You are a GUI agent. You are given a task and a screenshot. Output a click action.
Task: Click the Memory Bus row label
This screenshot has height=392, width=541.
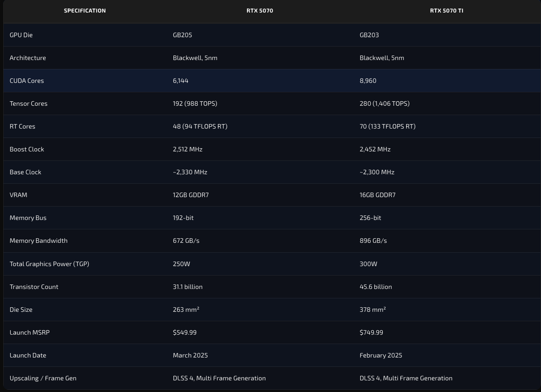click(x=28, y=218)
